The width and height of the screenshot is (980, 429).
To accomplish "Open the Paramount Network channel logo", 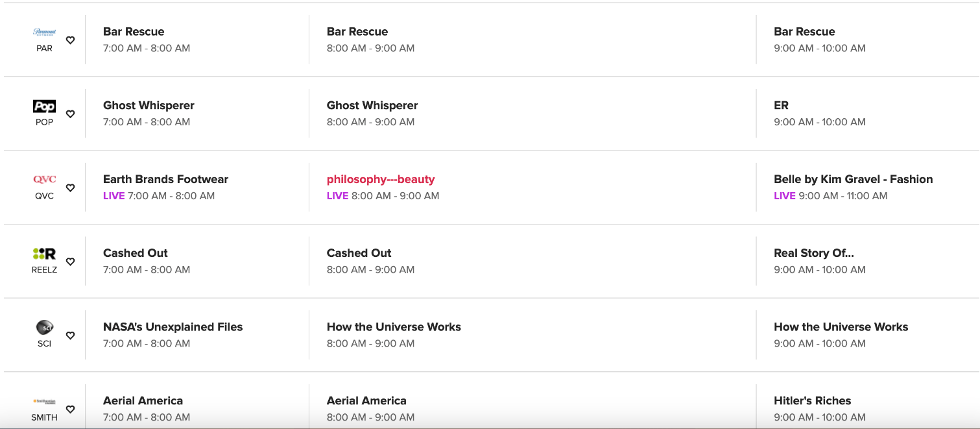I will [44, 32].
